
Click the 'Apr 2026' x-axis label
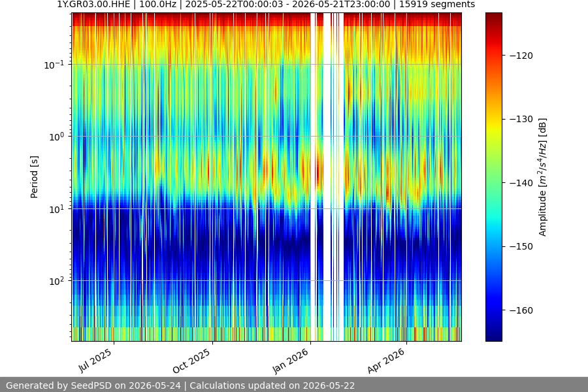(x=386, y=361)
